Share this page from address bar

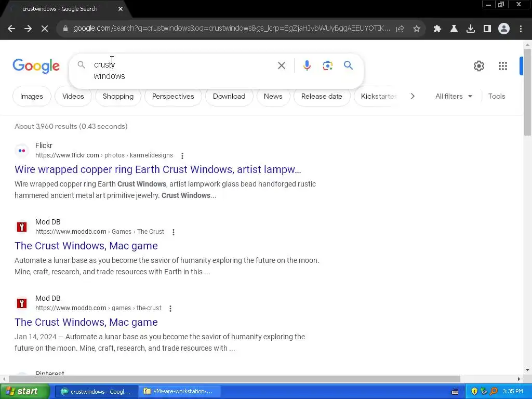tap(400, 29)
